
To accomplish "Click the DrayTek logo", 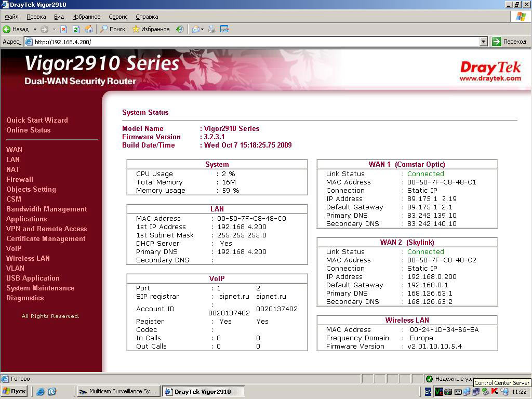I will point(490,67).
